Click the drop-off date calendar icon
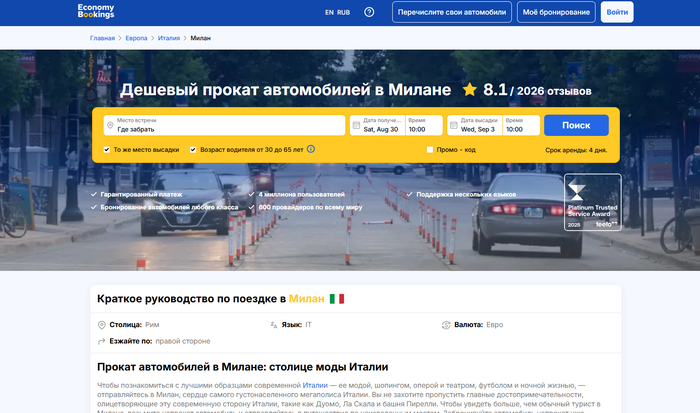The image size is (700, 413). (454, 125)
